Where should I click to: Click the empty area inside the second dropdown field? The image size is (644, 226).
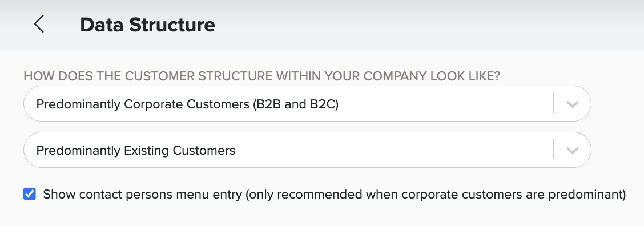pos(395,150)
